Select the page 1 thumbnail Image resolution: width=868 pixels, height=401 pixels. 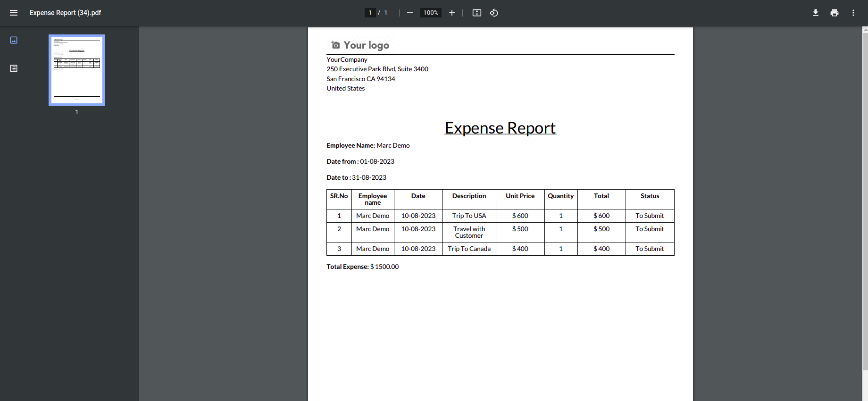[77, 70]
